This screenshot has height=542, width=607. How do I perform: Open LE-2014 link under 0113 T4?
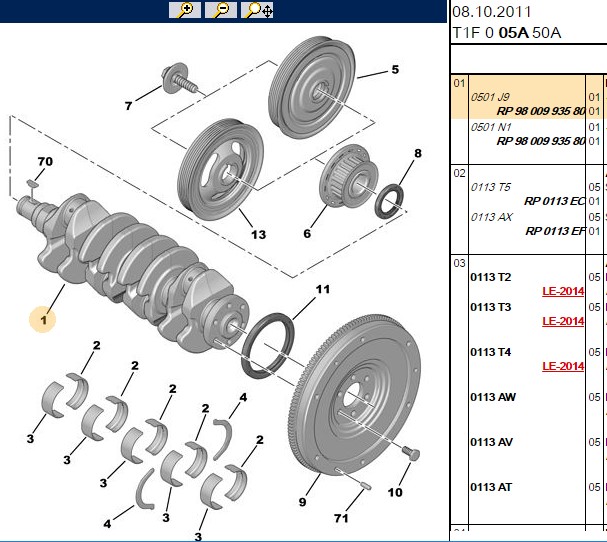(x=563, y=366)
